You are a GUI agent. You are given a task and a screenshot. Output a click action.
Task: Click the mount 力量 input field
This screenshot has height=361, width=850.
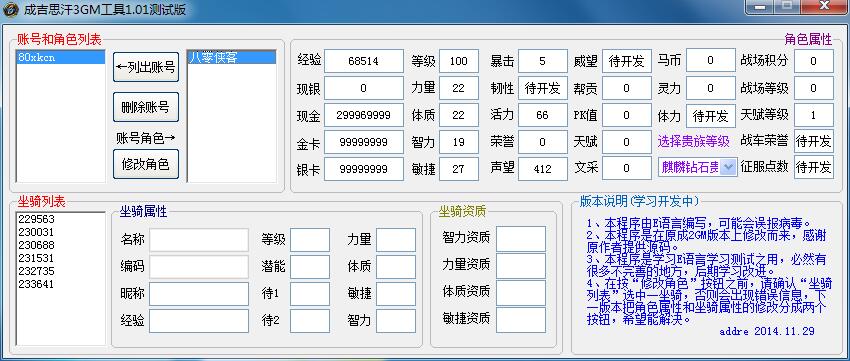click(x=396, y=240)
